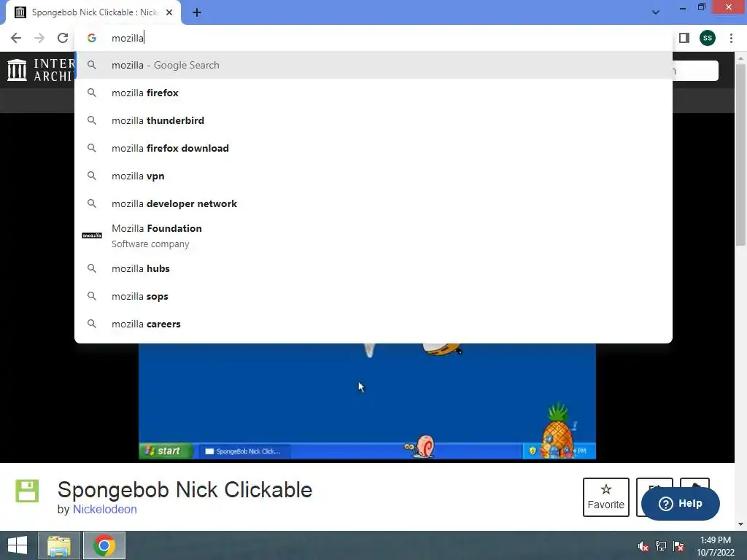Viewport: 747px width, 560px height.
Task: Go back using the browser back arrow
Action: (16, 38)
